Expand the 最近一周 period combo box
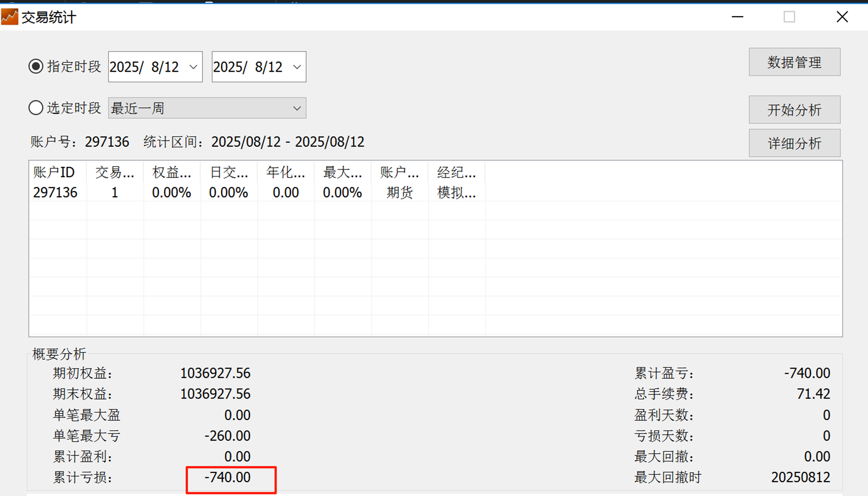This screenshot has width=868, height=496. coord(297,108)
